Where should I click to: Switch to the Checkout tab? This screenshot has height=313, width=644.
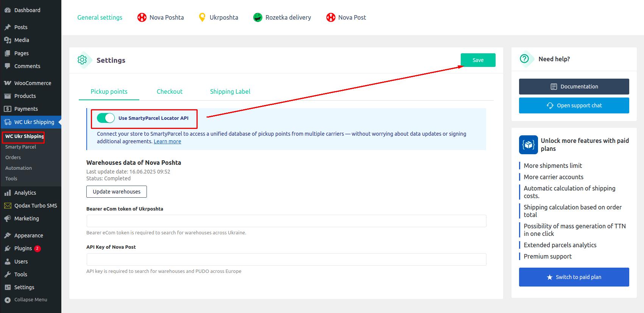[x=169, y=91]
